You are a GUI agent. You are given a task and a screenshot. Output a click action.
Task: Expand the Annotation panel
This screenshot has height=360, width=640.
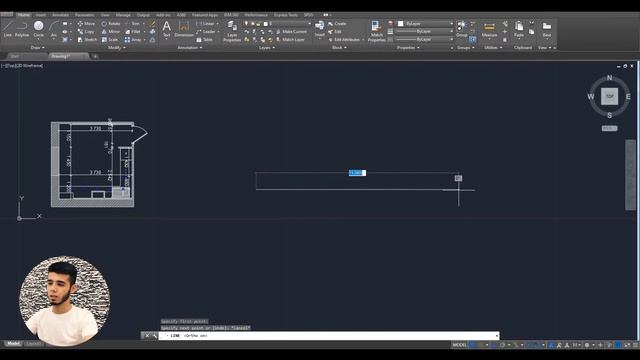[190, 48]
